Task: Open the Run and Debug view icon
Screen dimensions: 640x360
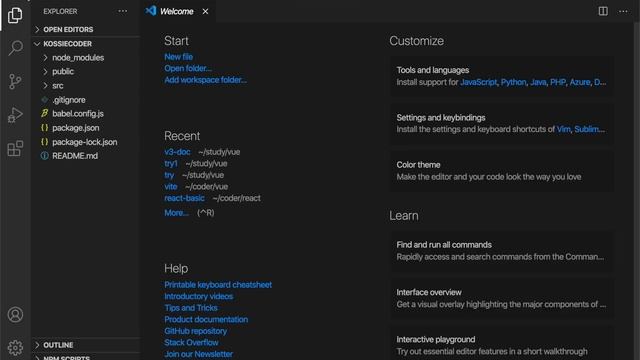Action: tap(15, 115)
